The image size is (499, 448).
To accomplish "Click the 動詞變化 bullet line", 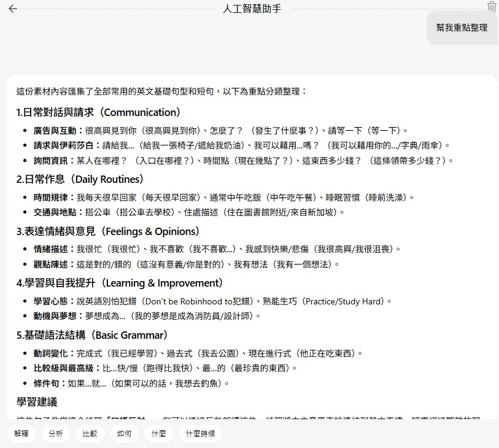I will point(198,353).
